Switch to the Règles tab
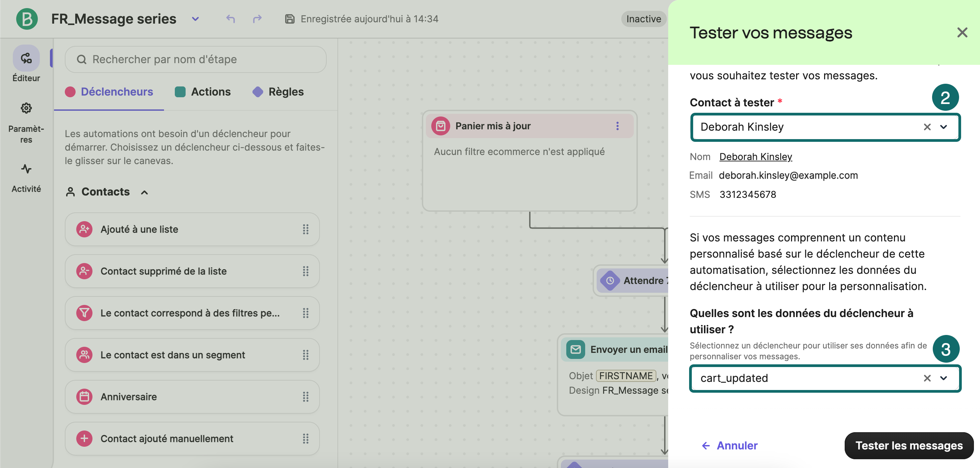The image size is (980, 468). point(278,92)
